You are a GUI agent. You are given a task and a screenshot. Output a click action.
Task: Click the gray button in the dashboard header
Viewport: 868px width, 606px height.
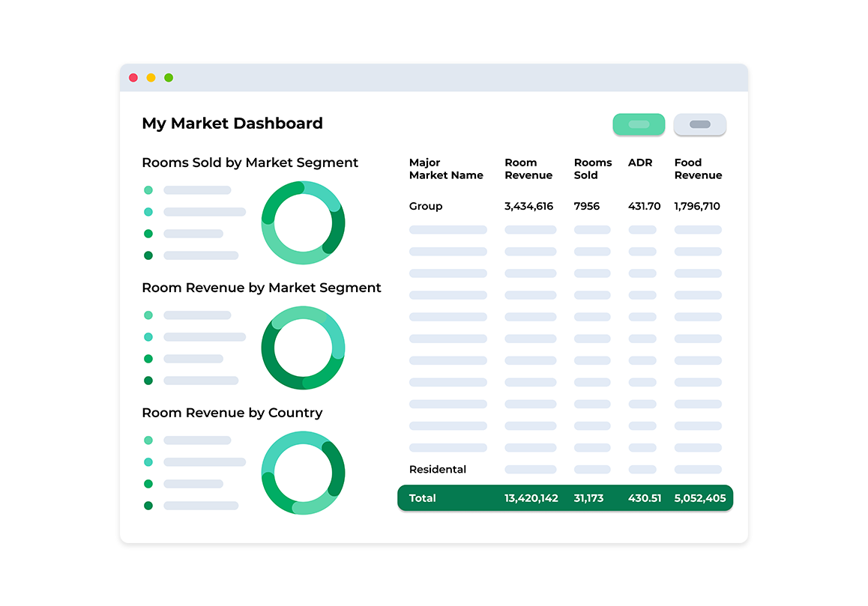699,124
